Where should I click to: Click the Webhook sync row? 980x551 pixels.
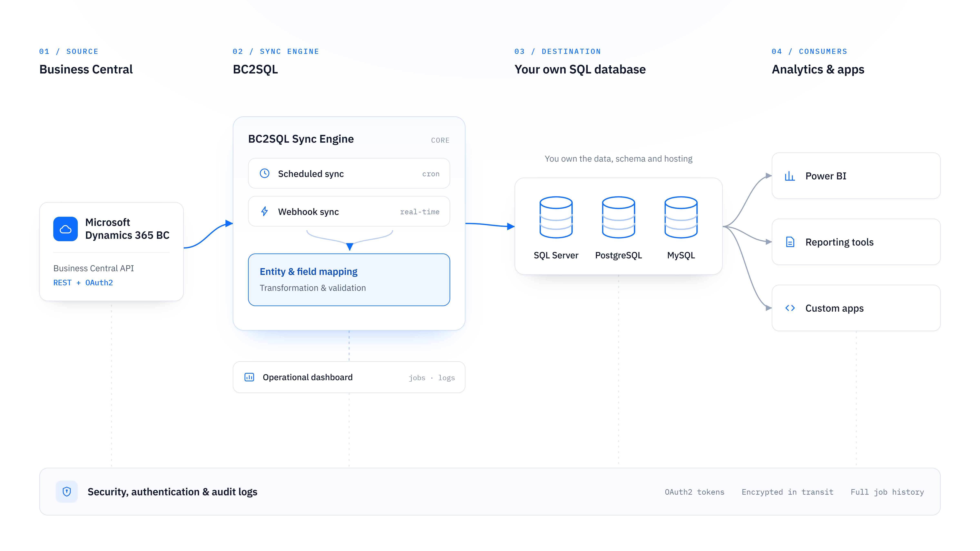pyautogui.click(x=349, y=211)
